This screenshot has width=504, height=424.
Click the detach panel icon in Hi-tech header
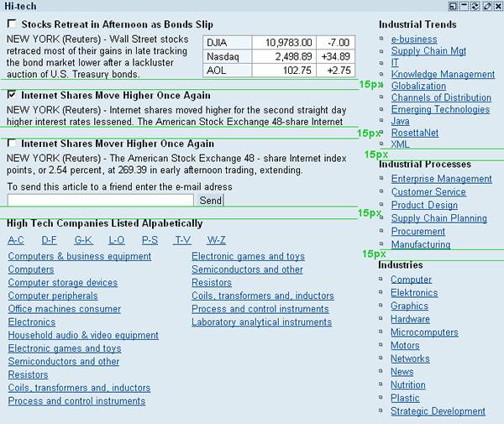click(453, 7)
